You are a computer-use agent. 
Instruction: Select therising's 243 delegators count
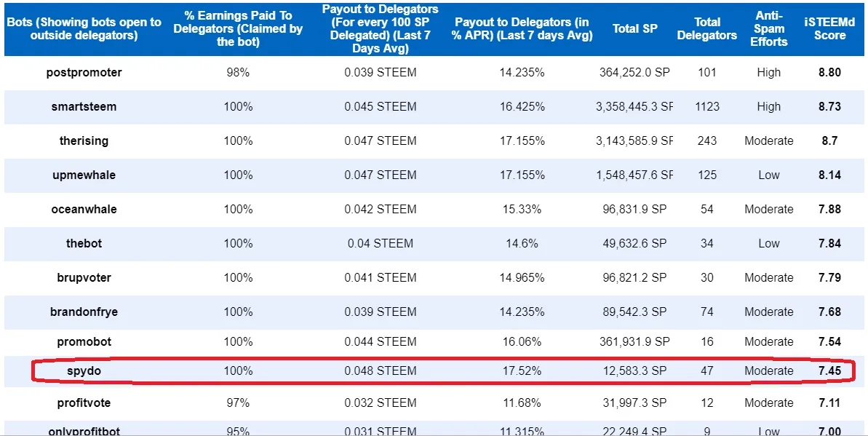[x=707, y=140]
